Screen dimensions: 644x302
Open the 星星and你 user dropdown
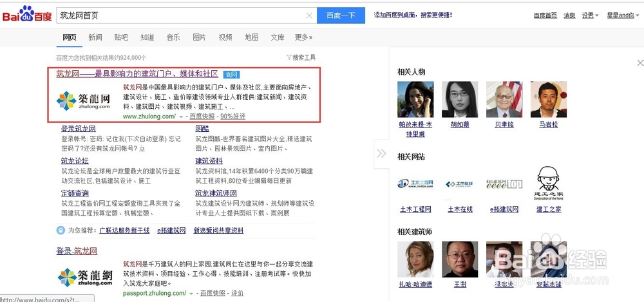coord(623,15)
